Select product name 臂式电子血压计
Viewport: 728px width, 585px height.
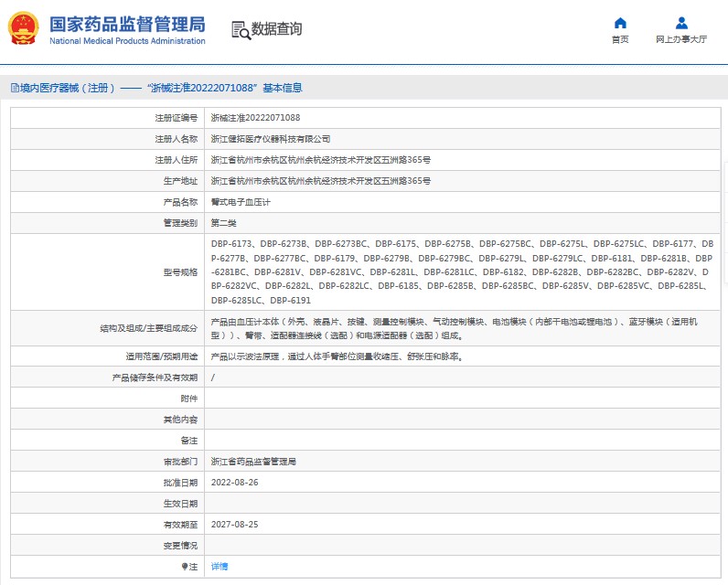point(241,202)
